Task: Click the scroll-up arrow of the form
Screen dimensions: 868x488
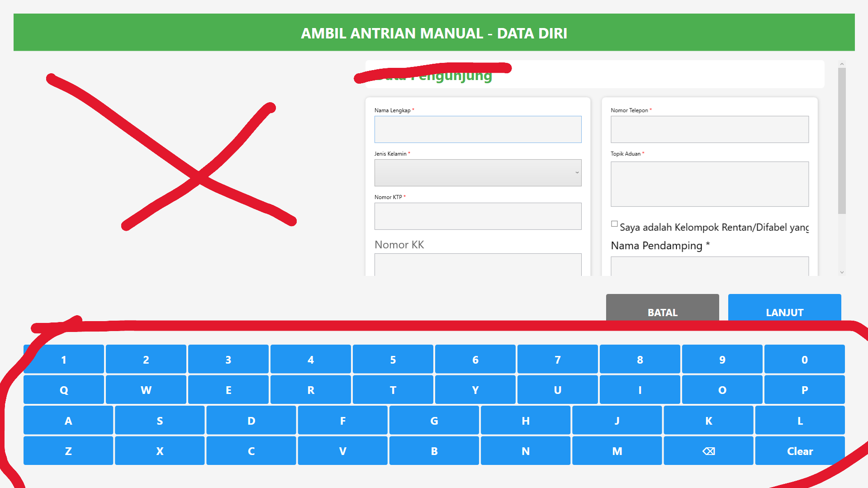Action: [x=842, y=64]
